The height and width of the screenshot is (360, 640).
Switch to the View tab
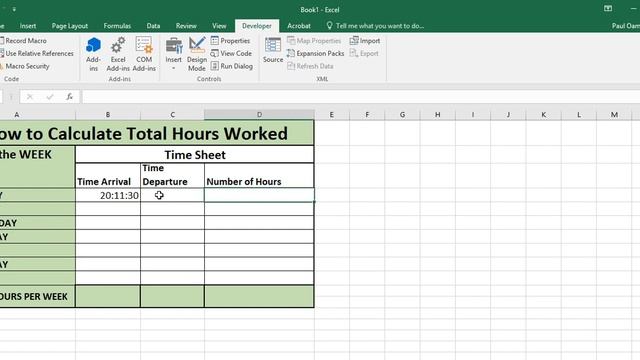[219, 26]
